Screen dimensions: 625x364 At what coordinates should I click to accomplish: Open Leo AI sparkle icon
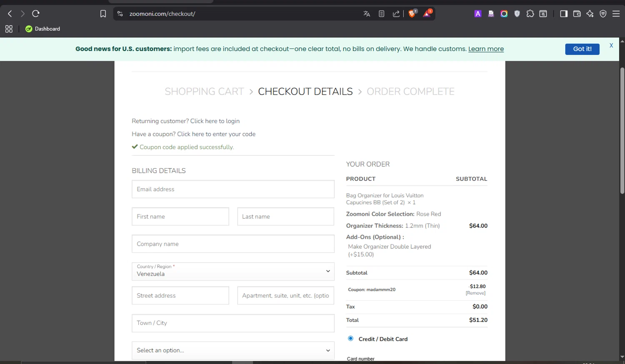tap(590, 14)
